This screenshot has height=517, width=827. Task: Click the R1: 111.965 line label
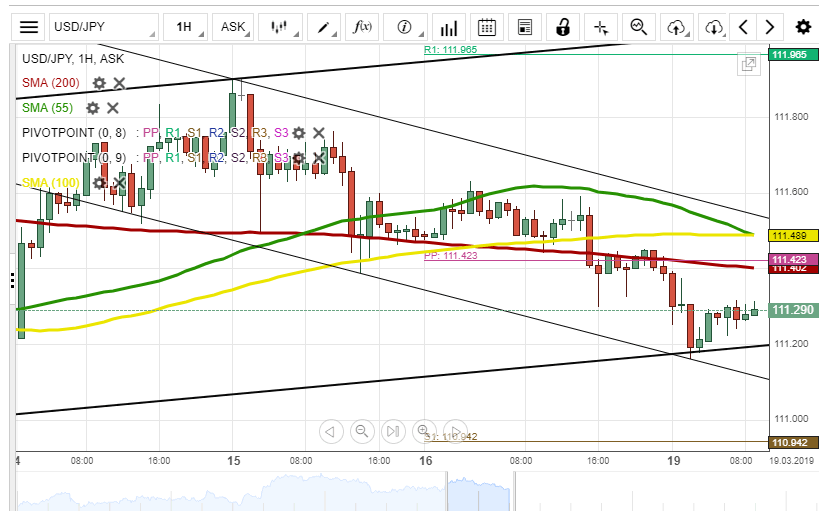point(450,50)
